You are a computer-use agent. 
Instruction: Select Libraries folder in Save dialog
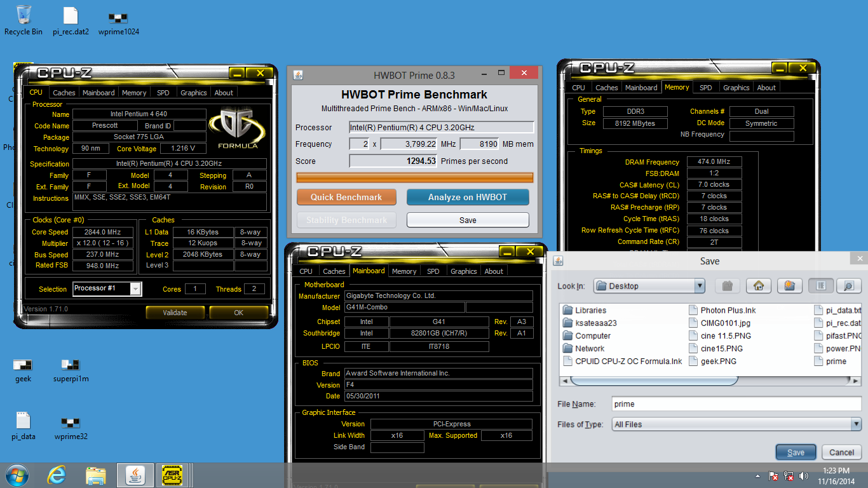(x=585, y=310)
